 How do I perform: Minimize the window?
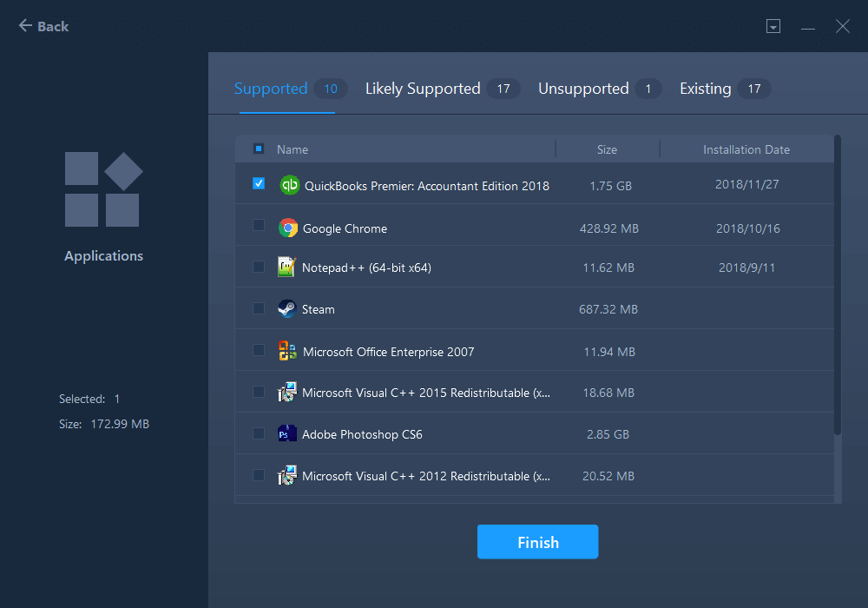click(x=807, y=27)
